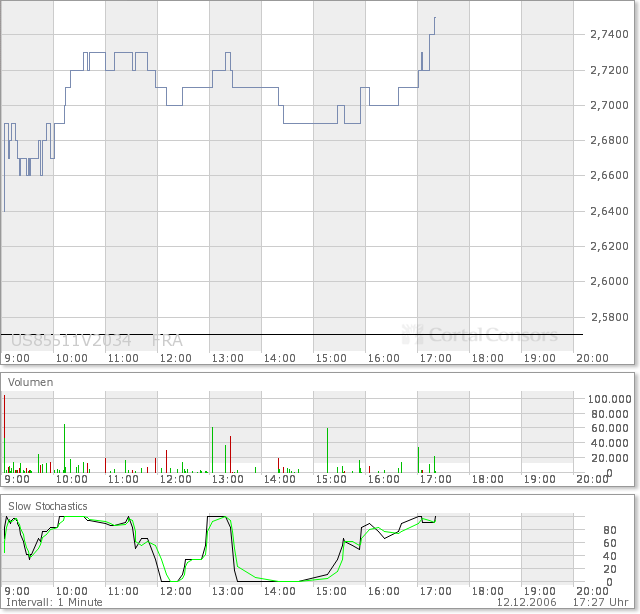Select 18:00 on the Volumen time axis
Viewport: 640px width, 614px height.
coord(488,479)
